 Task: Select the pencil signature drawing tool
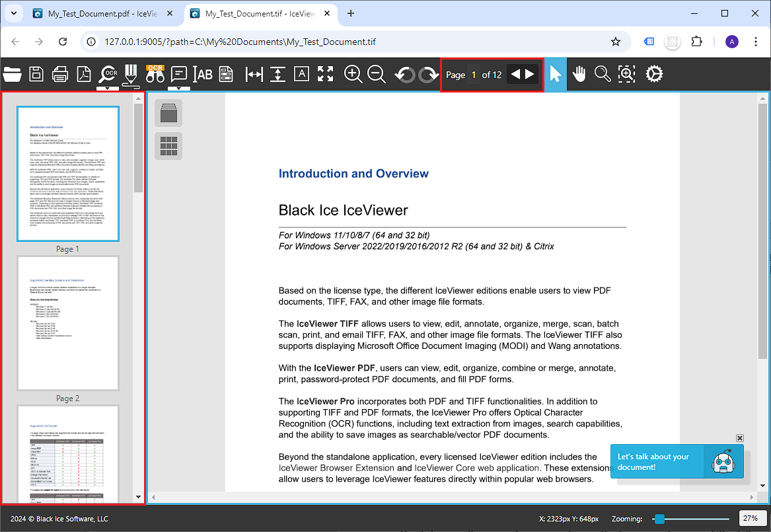click(131, 75)
